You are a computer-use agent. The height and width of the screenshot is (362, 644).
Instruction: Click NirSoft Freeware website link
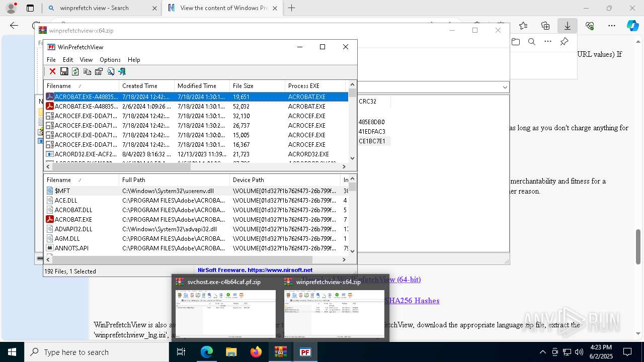click(x=255, y=270)
